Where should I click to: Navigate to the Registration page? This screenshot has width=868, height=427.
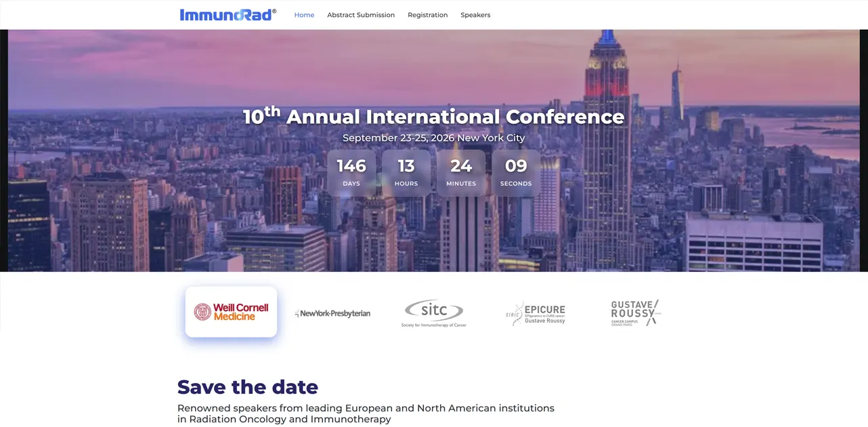(427, 15)
